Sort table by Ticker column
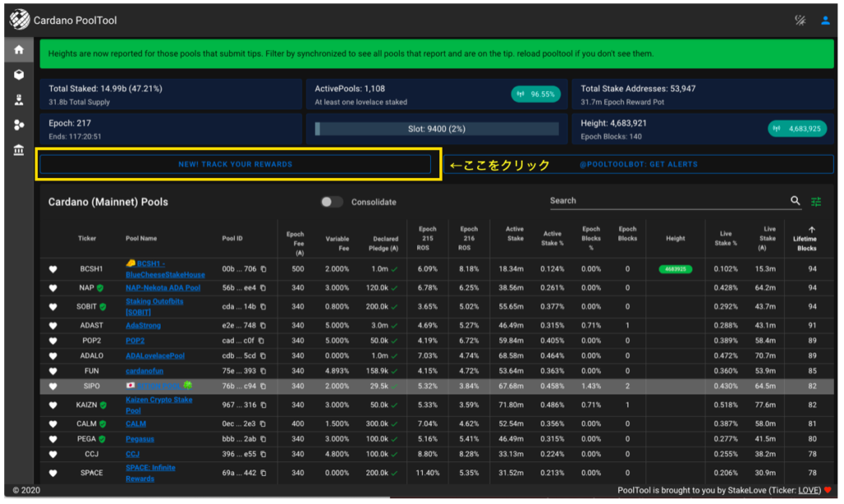The width and height of the screenshot is (844, 504). [x=87, y=239]
